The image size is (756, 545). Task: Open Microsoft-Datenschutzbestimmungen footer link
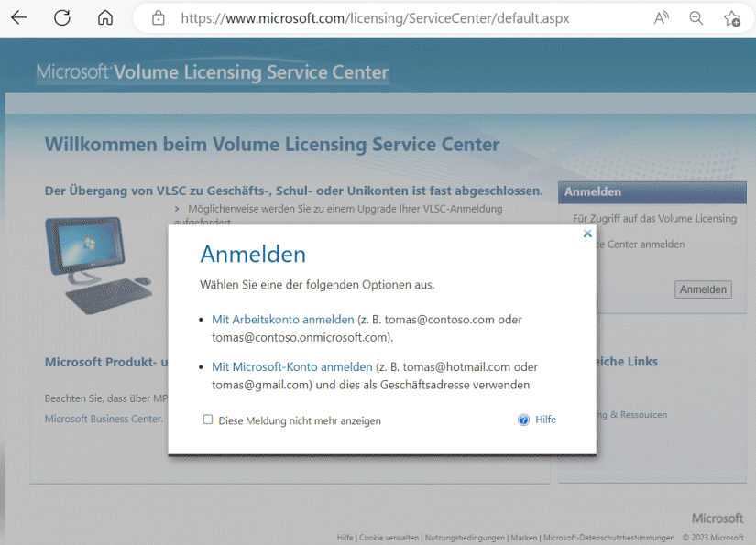click(609, 538)
